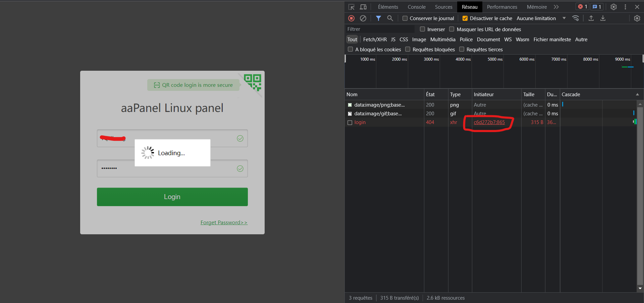Toggle the network filter funnel icon
This screenshot has width=644, height=303.
[378, 18]
